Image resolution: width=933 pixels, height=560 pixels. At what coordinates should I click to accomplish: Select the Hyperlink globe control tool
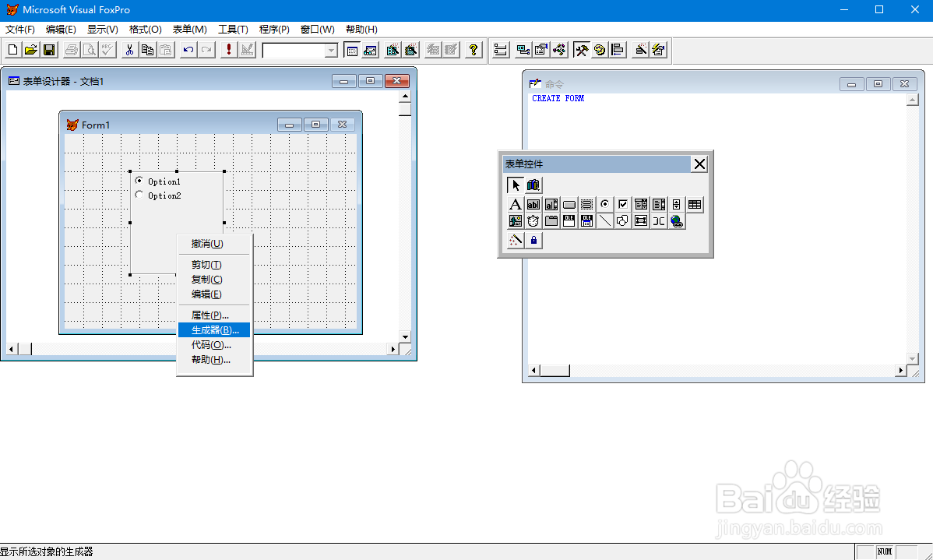click(676, 221)
